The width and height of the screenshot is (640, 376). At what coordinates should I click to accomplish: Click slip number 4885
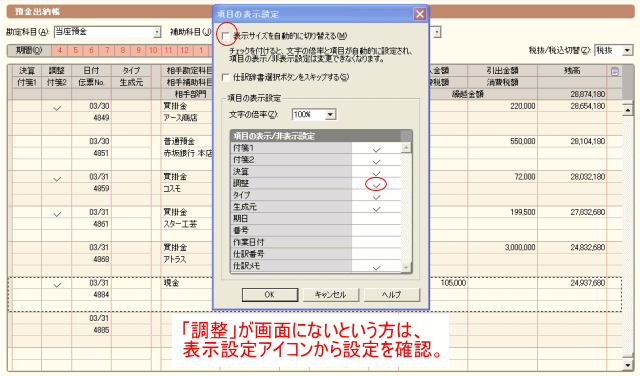click(101, 330)
